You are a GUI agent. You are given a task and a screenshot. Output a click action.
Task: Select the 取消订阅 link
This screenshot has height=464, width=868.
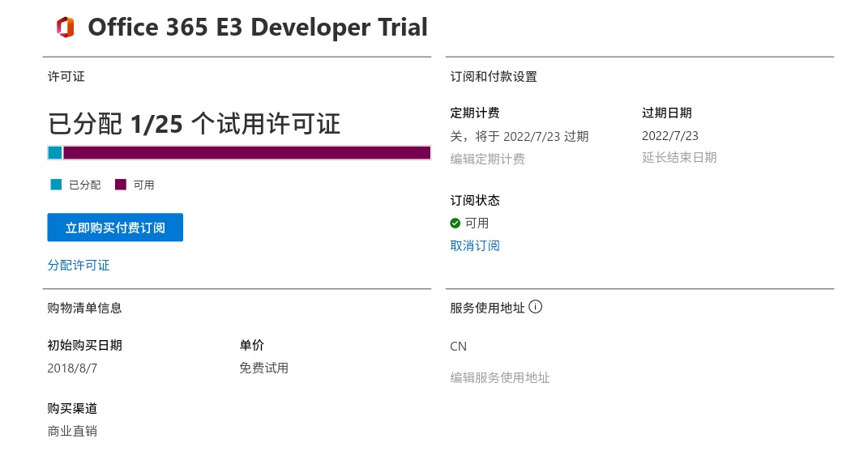click(475, 246)
